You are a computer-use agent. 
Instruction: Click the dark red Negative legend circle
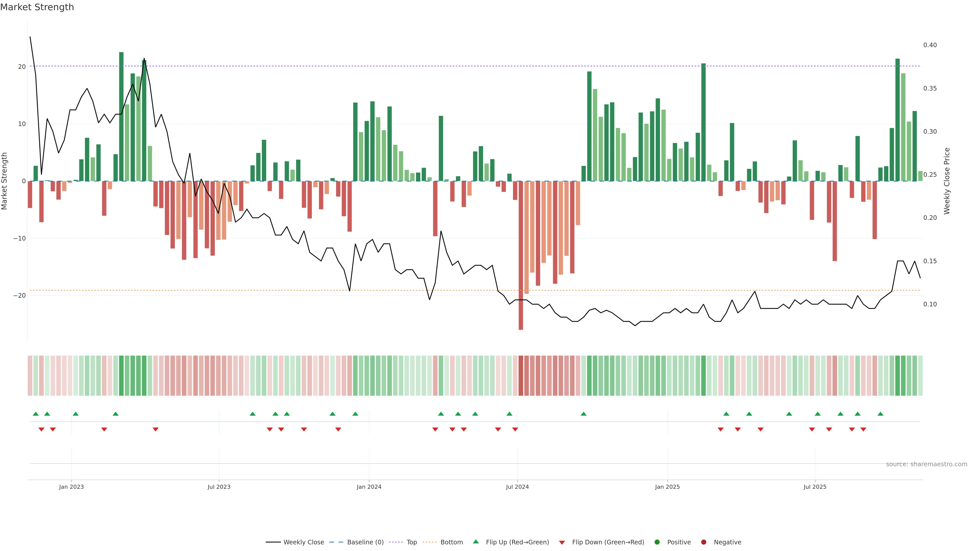[703, 542]
